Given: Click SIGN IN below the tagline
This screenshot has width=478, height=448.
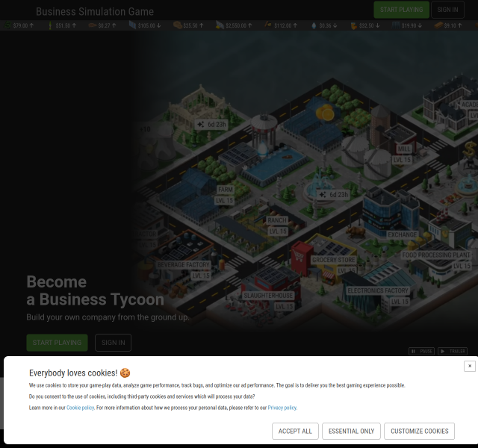Looking at the screenshot, I should [113, 343].
